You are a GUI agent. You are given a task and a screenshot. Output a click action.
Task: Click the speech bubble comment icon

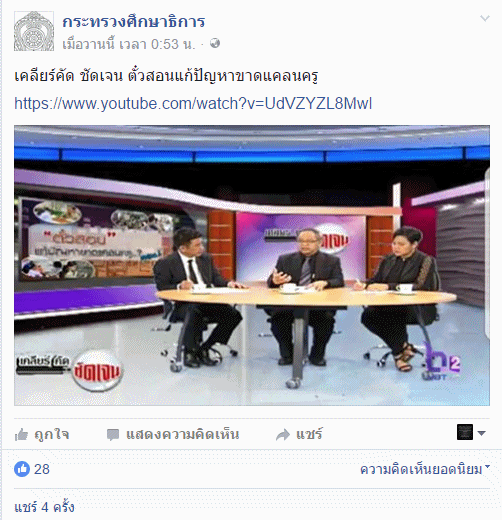point(113,435)
